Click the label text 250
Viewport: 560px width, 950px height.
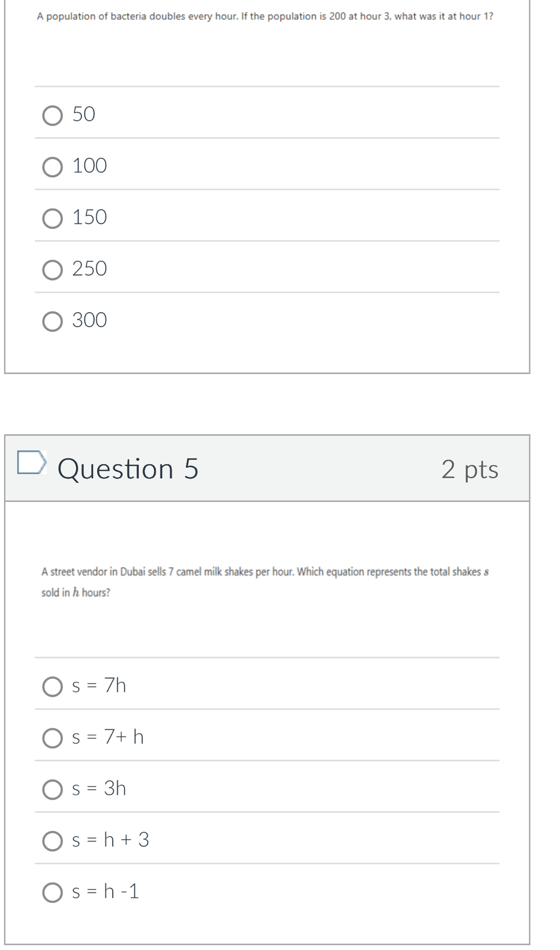[x=89, y=268]
